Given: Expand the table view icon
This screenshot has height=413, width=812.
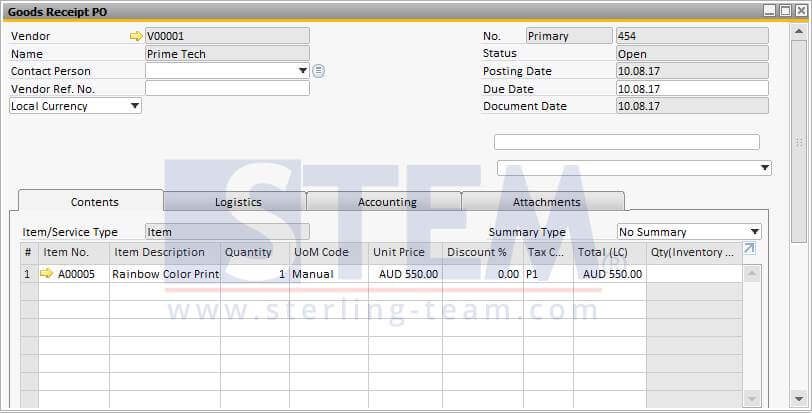Looking at the screenshot, I should click(x=749, y=249).
